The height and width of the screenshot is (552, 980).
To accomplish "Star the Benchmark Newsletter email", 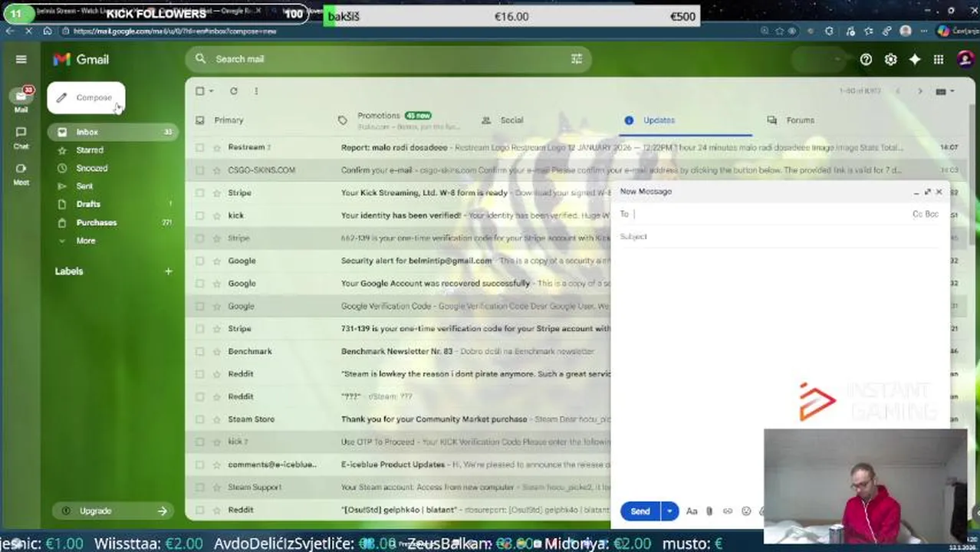I will 217,351.
